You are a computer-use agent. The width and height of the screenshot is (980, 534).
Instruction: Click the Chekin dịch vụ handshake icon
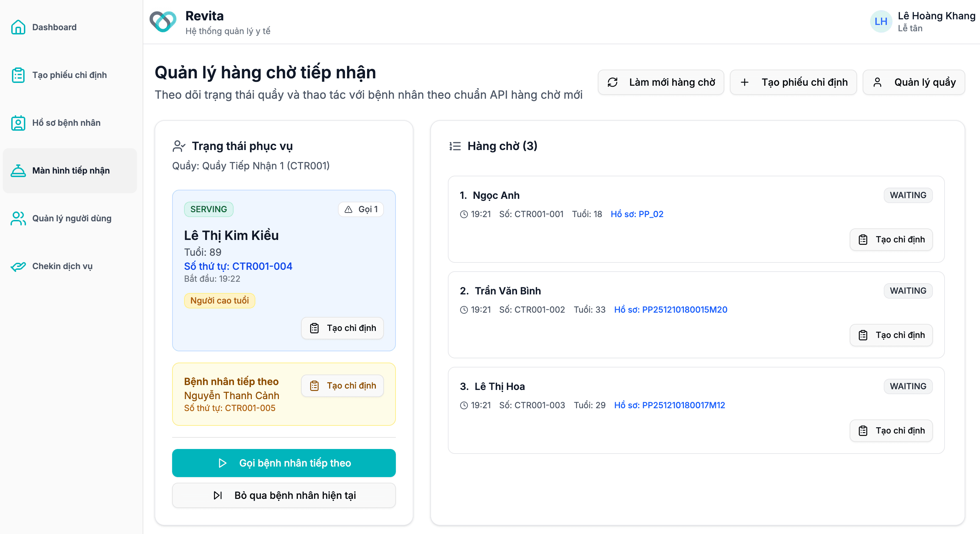coord(18,266)
